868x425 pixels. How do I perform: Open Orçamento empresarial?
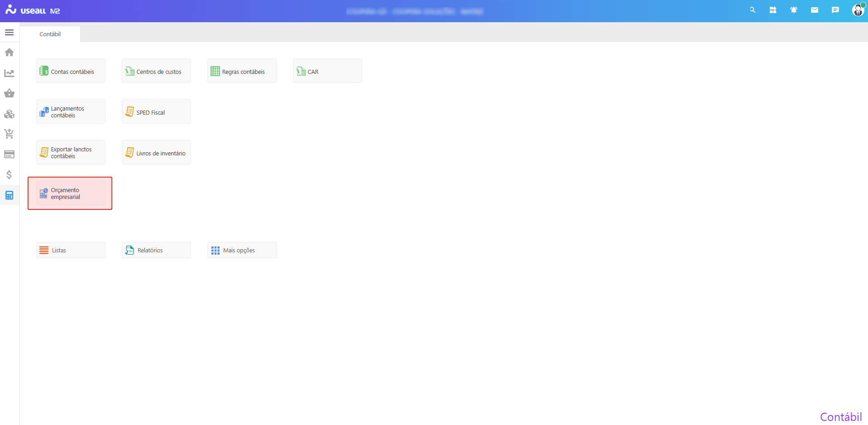click(x=71, y=193)
